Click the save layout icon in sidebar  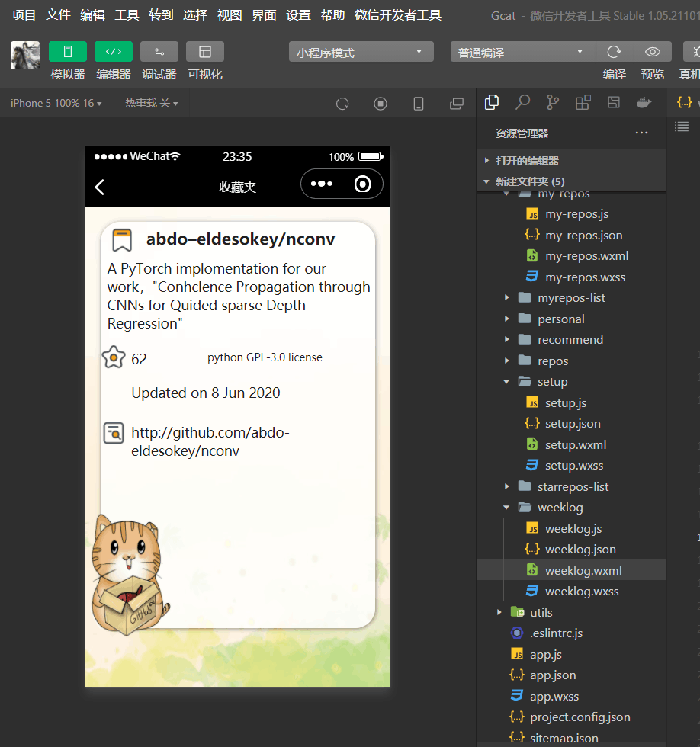coord(614,102)
